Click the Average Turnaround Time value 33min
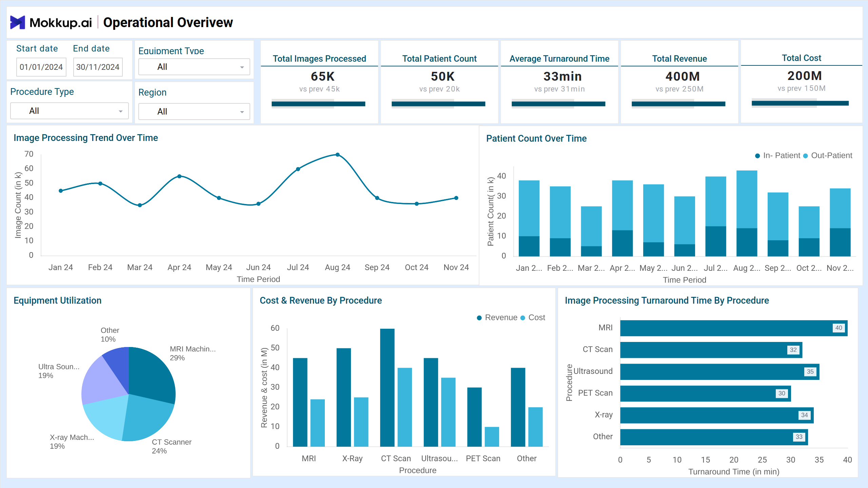Viewport: 868px width, 488px height. 563,77
